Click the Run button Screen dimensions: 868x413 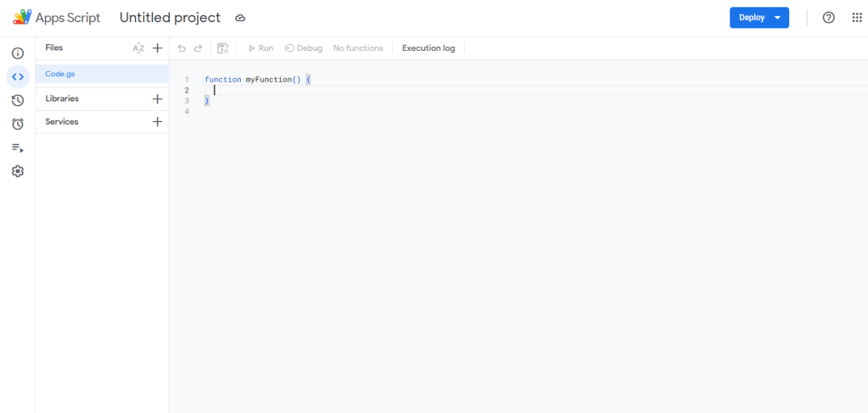click(x=260, y=48)
